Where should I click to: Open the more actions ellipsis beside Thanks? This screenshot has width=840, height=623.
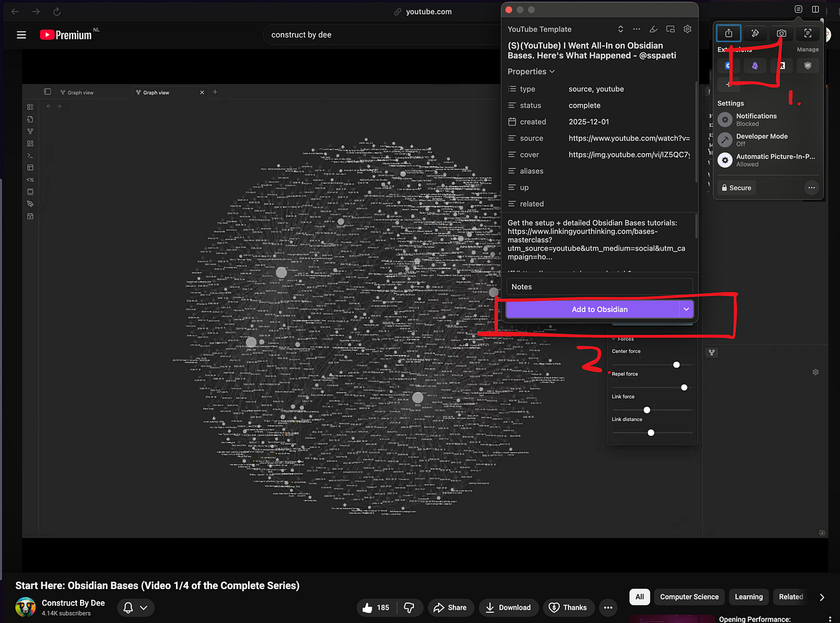pos(607,608)
